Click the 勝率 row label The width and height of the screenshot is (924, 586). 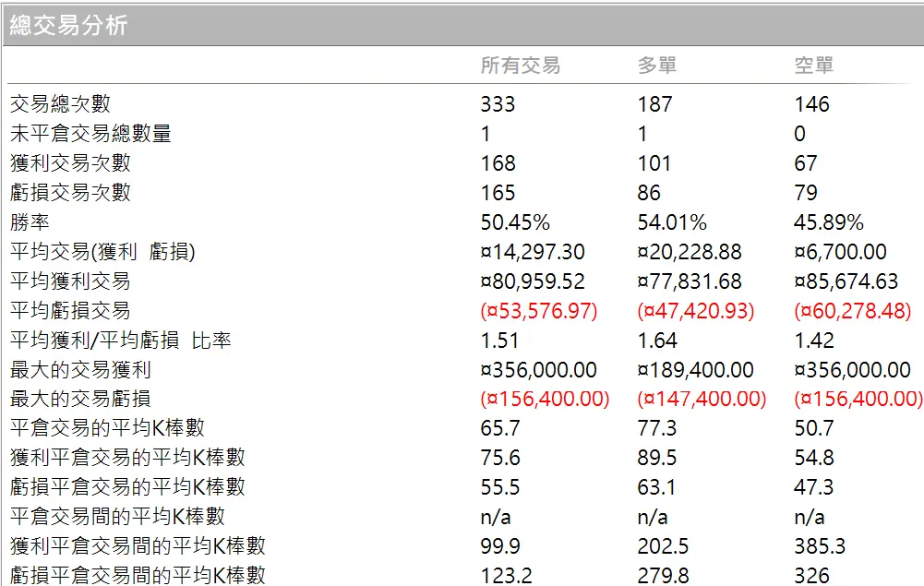tap(26, 221)
